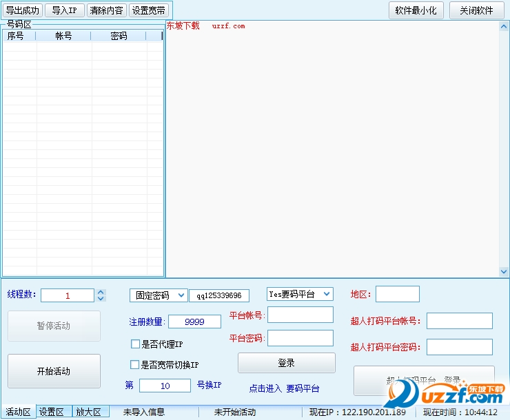Click the disabled 暂停活动 button
This screenshot has width=510, height=420.
(x=54, y=326)
